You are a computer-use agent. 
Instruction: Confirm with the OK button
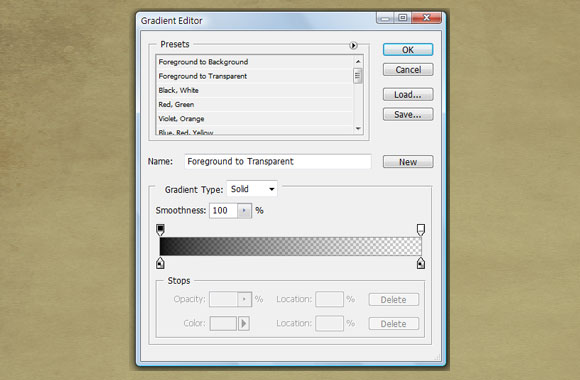tap(408, 50)
